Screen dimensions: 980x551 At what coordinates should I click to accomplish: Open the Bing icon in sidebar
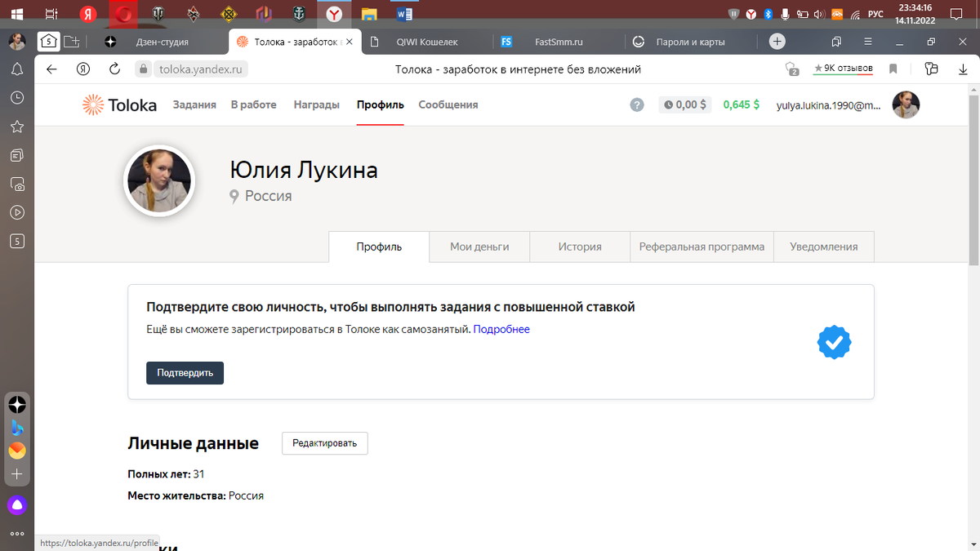[17, 427]
